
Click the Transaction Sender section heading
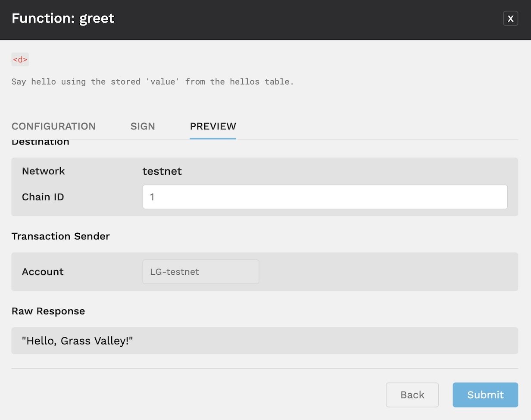[61, 236]
